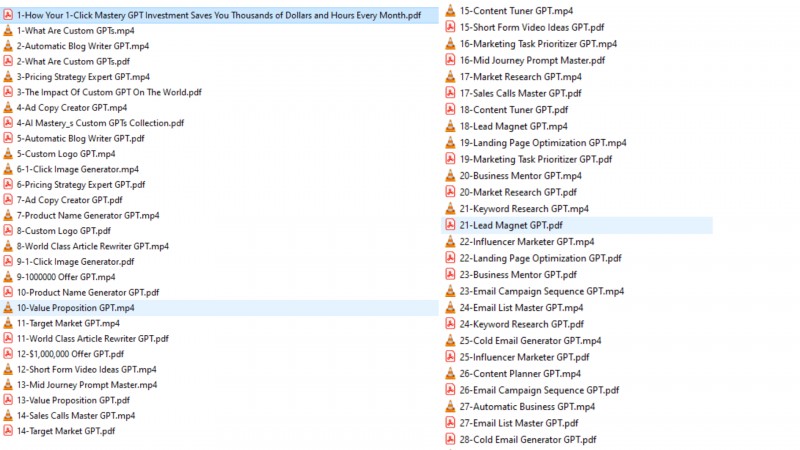Select file 25-Influencer Marketer GPT.pdf
Viewport: 800px width, 450px height.
pyautogui.click(x=524, y=357)
